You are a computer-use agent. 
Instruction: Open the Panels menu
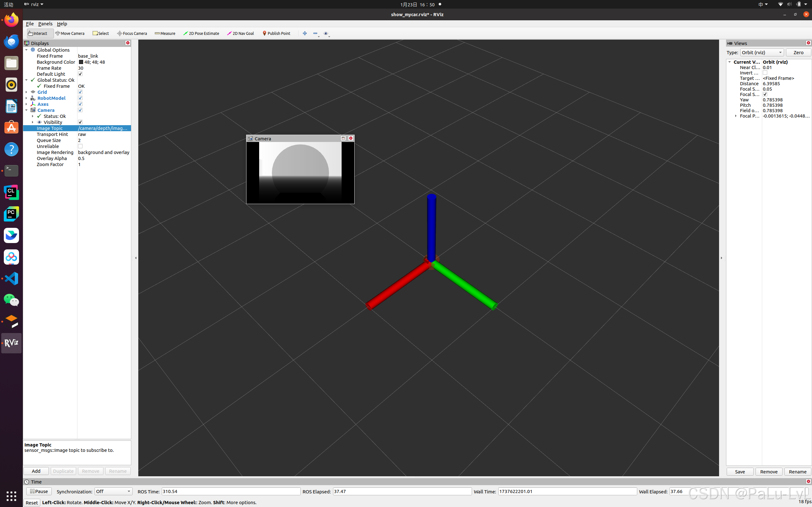45,23
